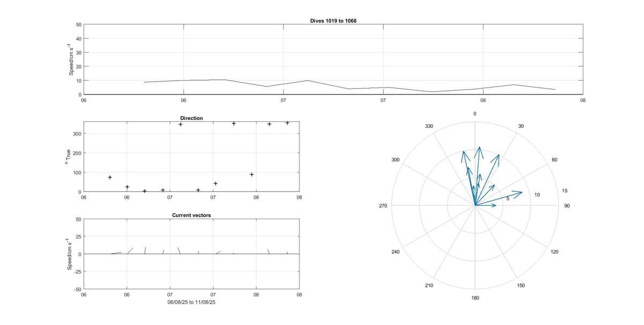
Task: Select the 20 tick on the top speed plot
Action: 78,67
